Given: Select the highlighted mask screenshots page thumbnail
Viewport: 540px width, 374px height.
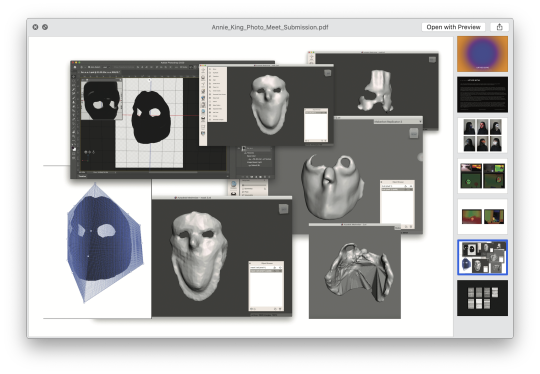Looking at the screenshot, I should pos(482,257).
